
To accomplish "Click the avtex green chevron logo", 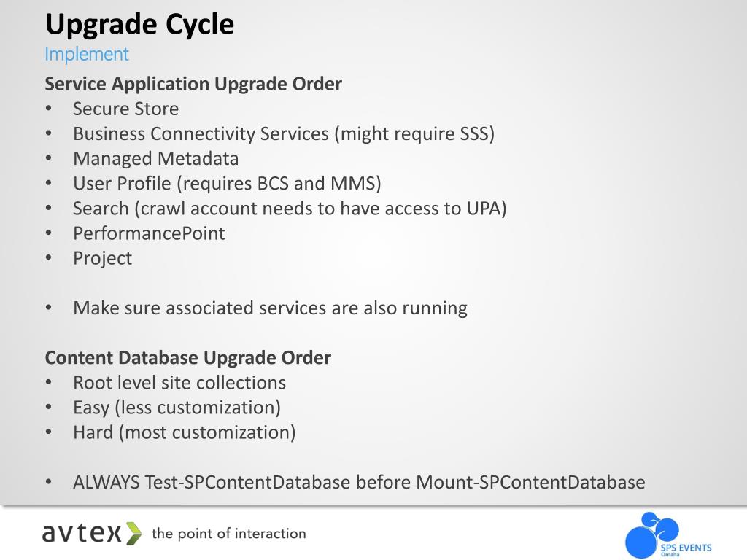I will point(134,533).
